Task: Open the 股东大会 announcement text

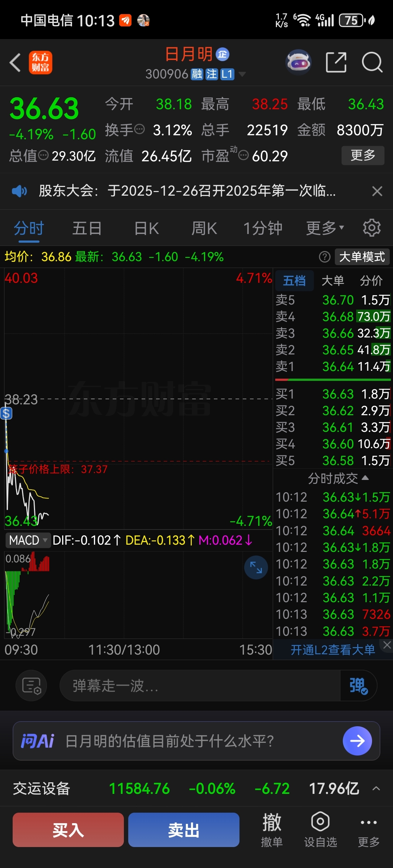Action: (187, 191)
